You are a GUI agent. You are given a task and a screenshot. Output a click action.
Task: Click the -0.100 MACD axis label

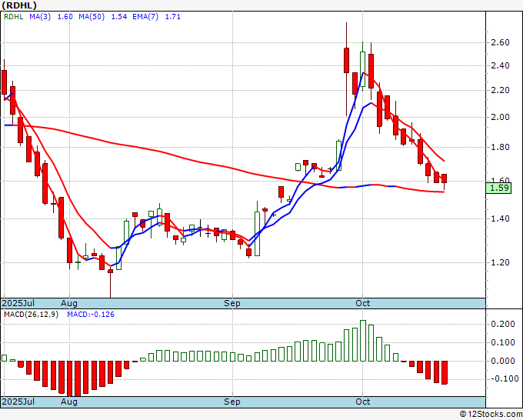503,379
